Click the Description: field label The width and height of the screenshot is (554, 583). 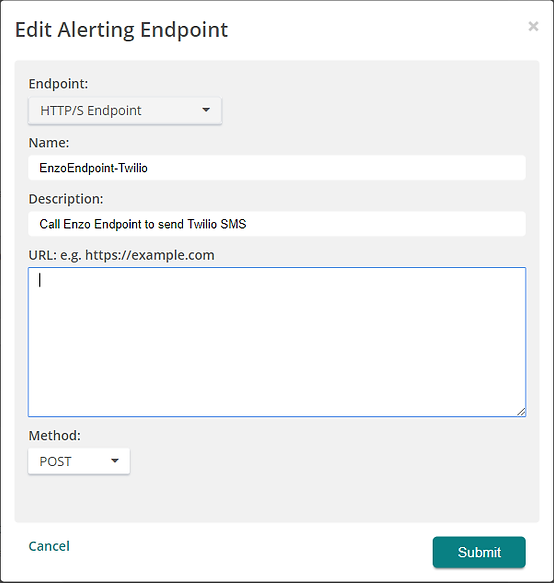pos(66,199)
